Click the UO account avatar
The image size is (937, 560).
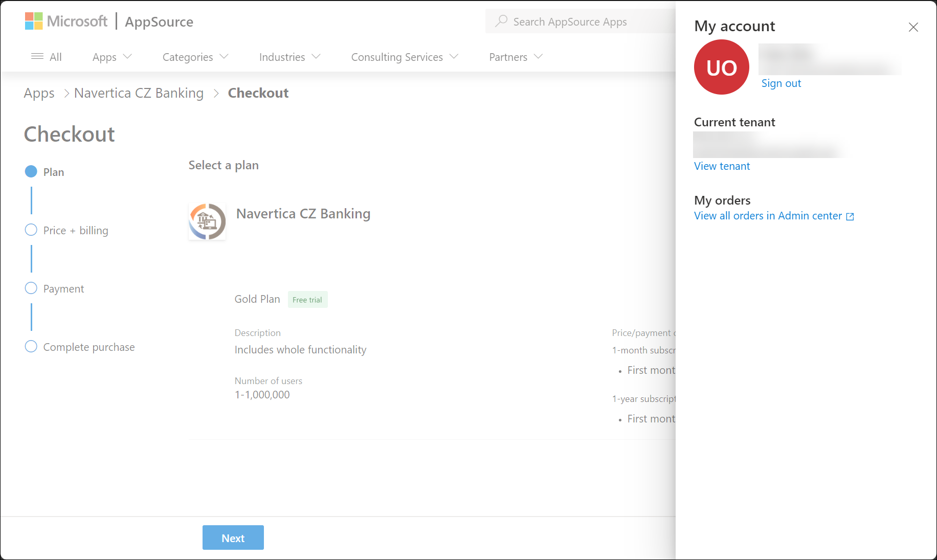pyautogui.click(x=721, y=67)
